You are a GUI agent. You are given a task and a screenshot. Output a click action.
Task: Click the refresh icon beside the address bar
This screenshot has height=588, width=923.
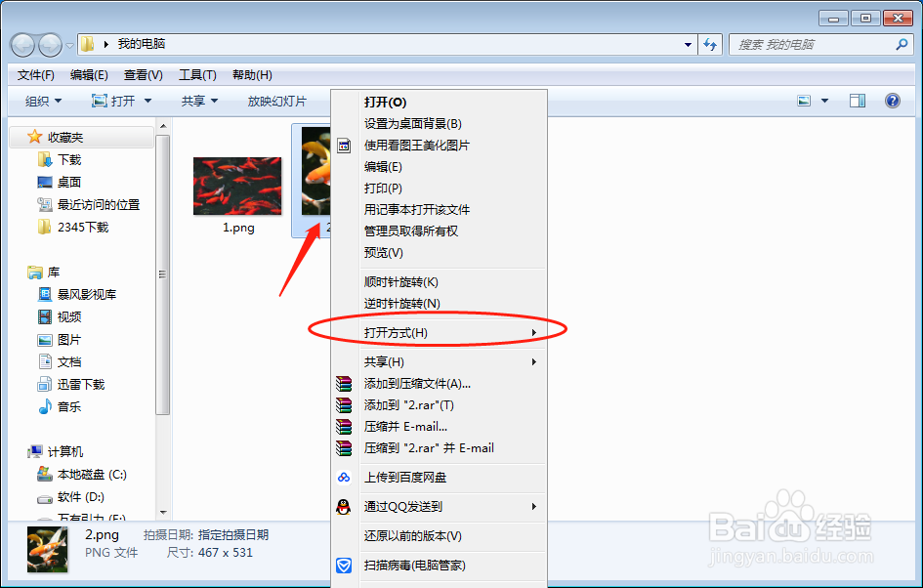710,44
